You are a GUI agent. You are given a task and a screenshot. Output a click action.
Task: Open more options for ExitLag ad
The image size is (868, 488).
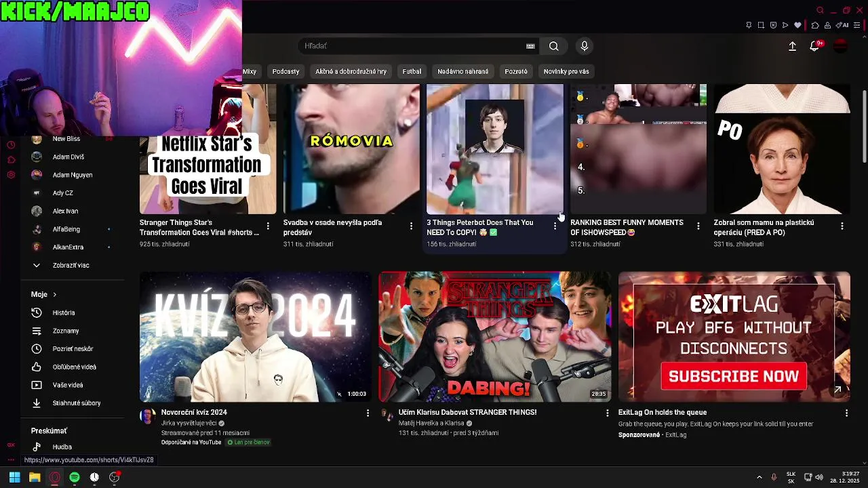click(x=846, y=413)
